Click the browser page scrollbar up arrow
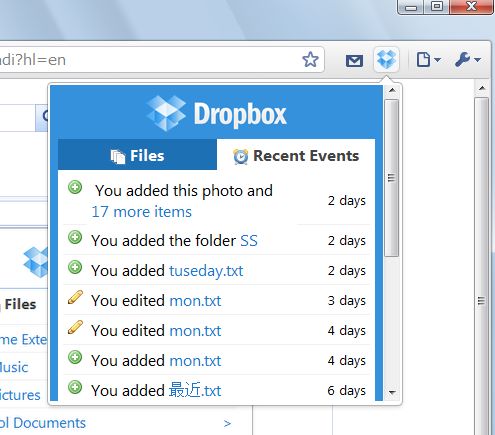Screen dimensions: 495x435 [482, 88]
